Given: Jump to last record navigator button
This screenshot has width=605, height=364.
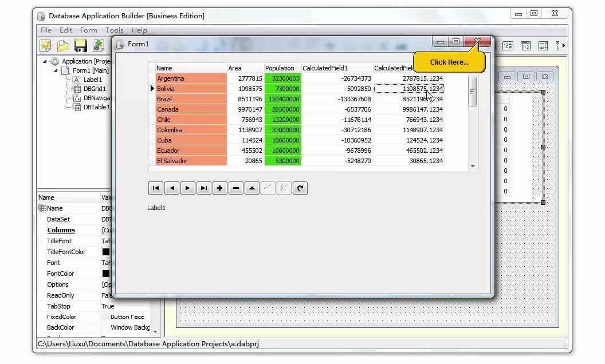Looking at the screenshot, I should tap(204, 188).
